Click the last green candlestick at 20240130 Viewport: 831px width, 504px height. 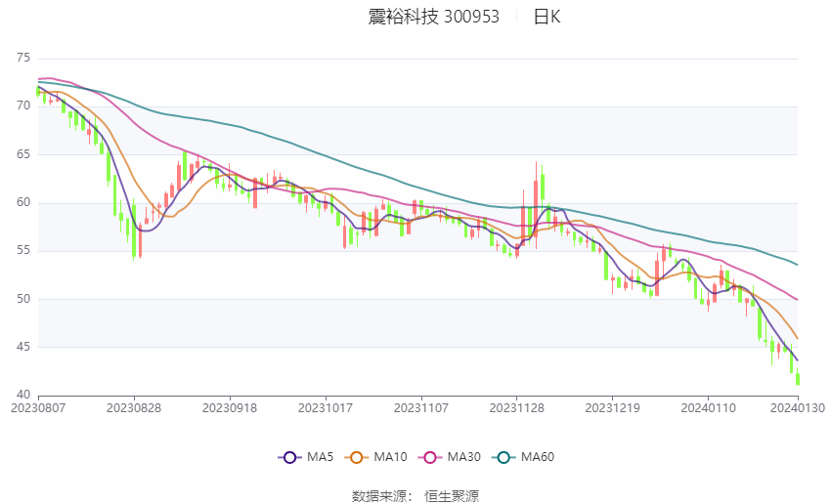click(x=798, y=378)
